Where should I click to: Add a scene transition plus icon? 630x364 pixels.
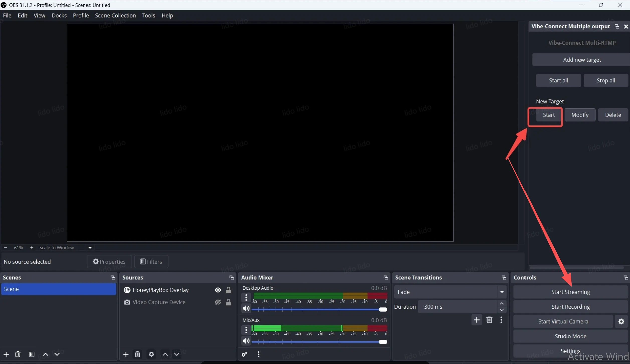click(x=476, y=320)
